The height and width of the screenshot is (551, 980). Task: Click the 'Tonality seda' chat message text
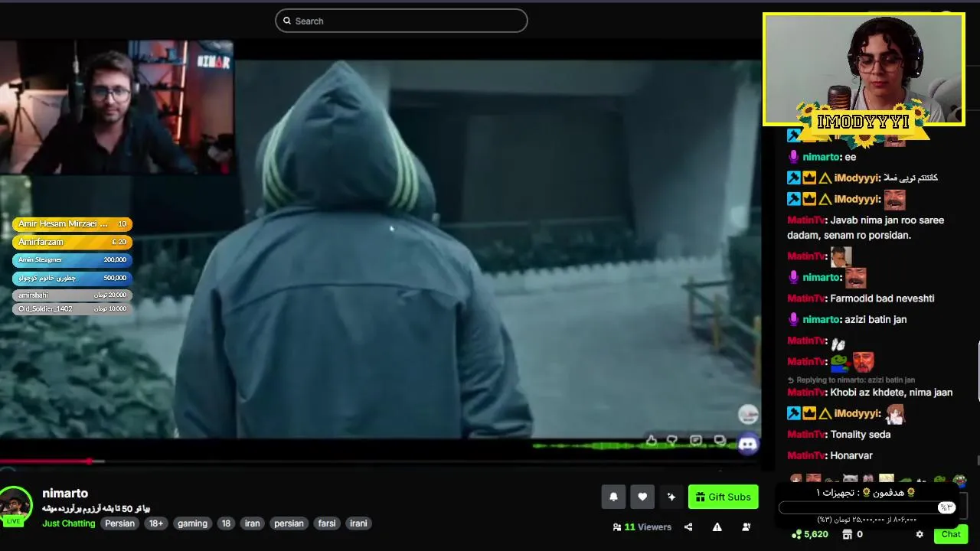[x=861, y=435]
